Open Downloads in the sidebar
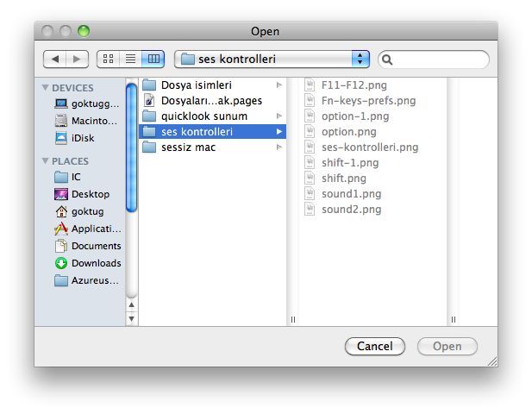 click(96, 263)
